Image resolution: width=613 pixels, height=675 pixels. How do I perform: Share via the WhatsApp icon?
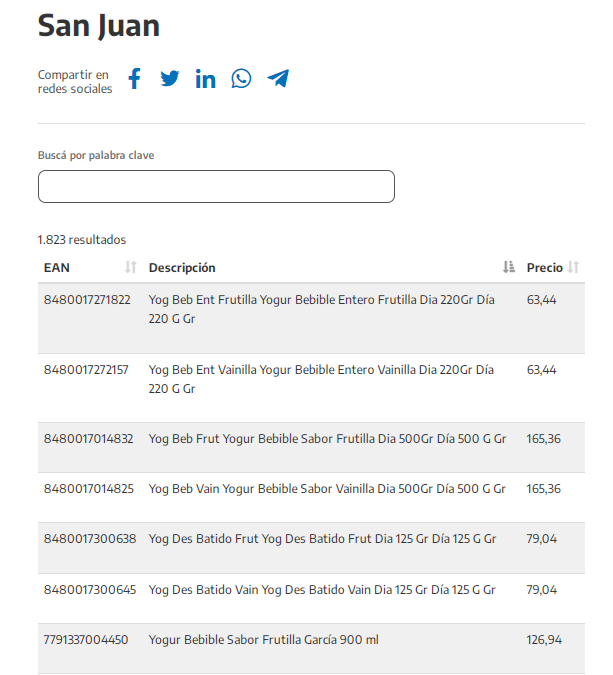(x=241, y=79)
